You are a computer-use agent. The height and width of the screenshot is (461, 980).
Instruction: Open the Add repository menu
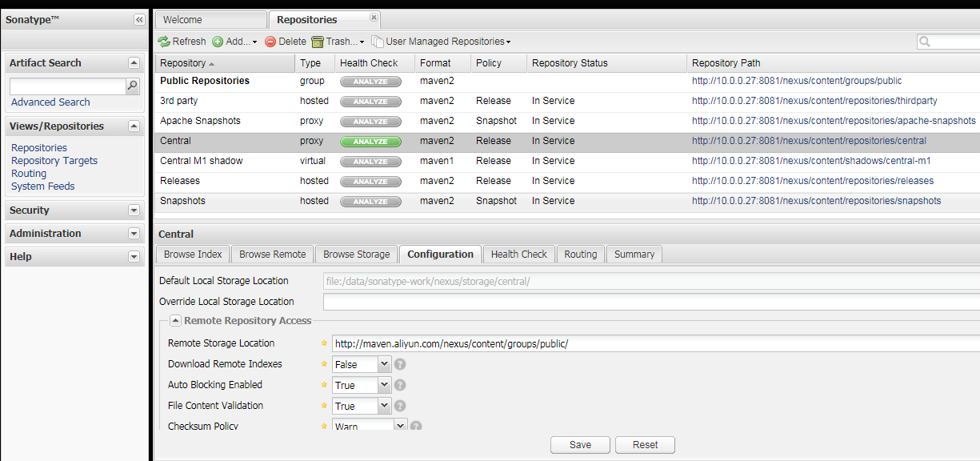pyautogui.click(x=234, y=42)
